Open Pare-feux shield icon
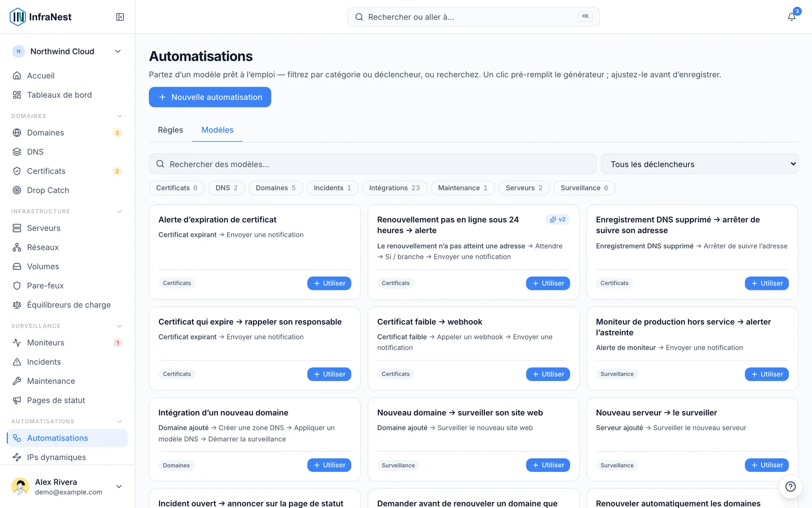This screenshot has height=508, width=812. pyautogui.click(x=17, y=286)
